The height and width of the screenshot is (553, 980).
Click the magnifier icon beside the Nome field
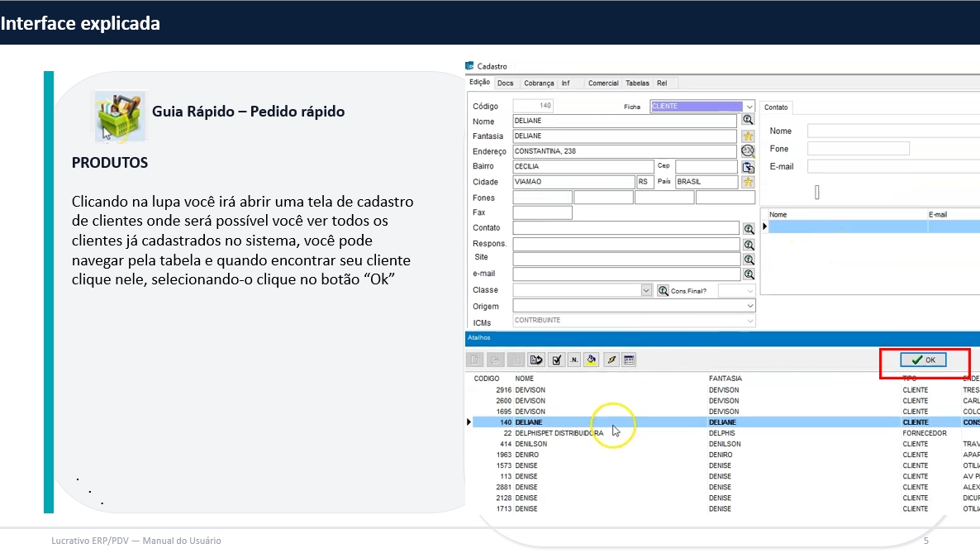click(x=748, y=120)
